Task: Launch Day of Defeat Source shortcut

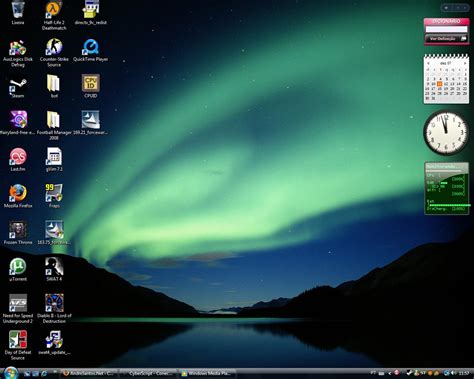Action: point(18,345)
